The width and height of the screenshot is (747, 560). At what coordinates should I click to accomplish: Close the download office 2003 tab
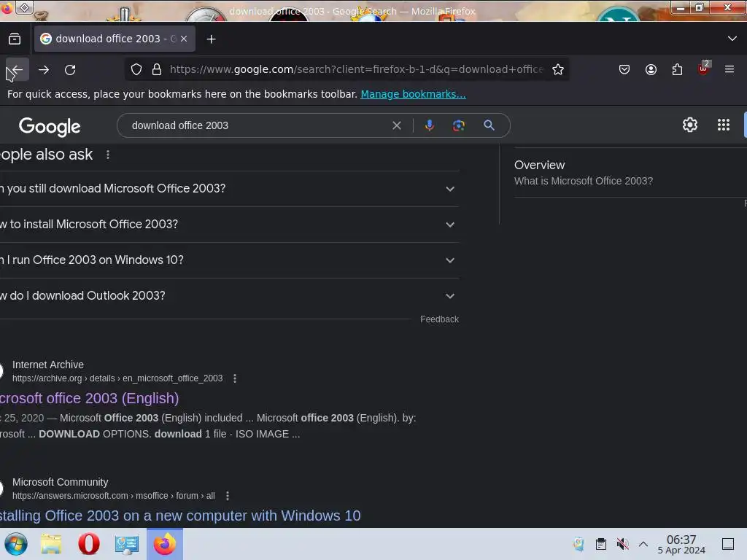tap(184, 39)
